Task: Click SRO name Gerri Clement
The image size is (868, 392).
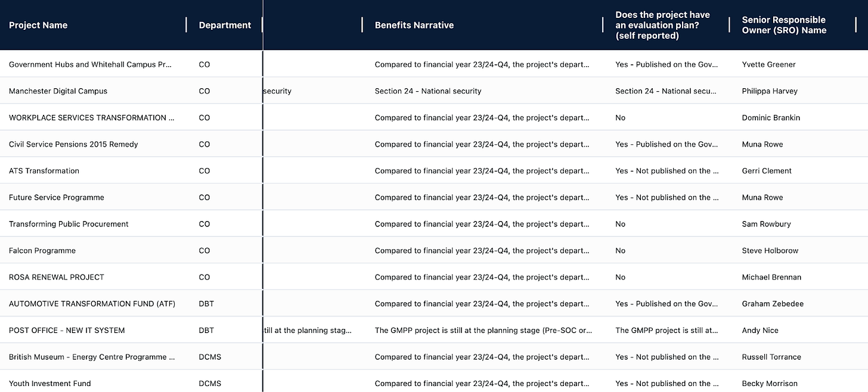Action: tap(767, 170)
